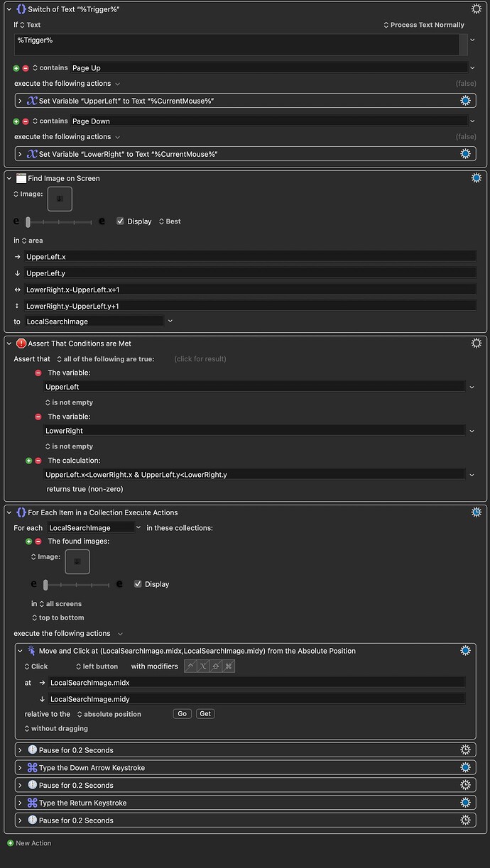
Task: Remove the contains Page Down condition with red minus
Action: pyautogui.click(x=26, y=121)
